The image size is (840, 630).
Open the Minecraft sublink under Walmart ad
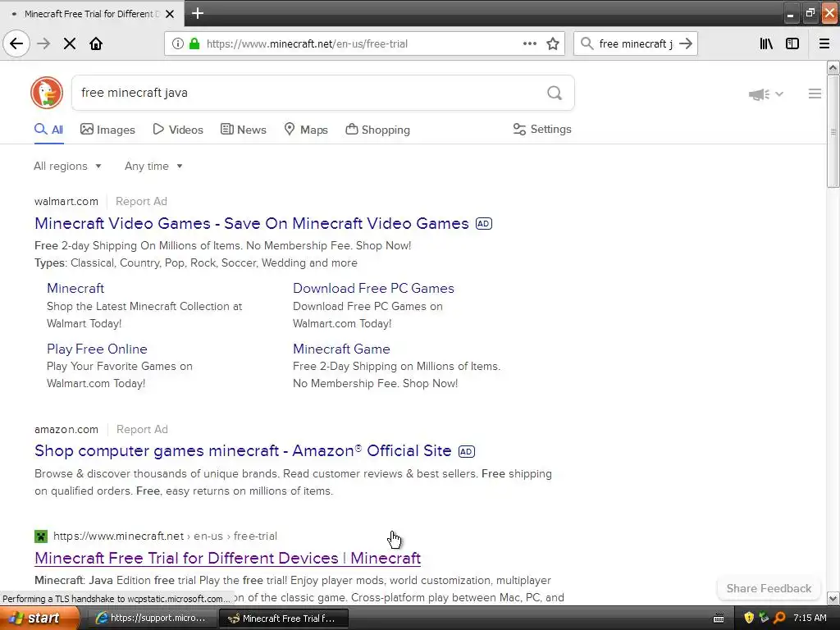pyautogui.click(x=75, y=288)
